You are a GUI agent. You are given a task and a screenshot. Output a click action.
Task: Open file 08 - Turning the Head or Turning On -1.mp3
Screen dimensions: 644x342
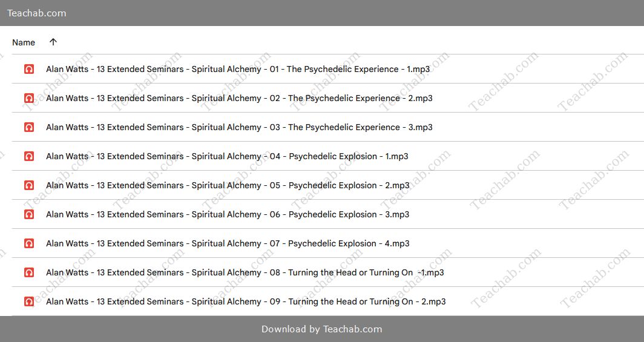245,272
